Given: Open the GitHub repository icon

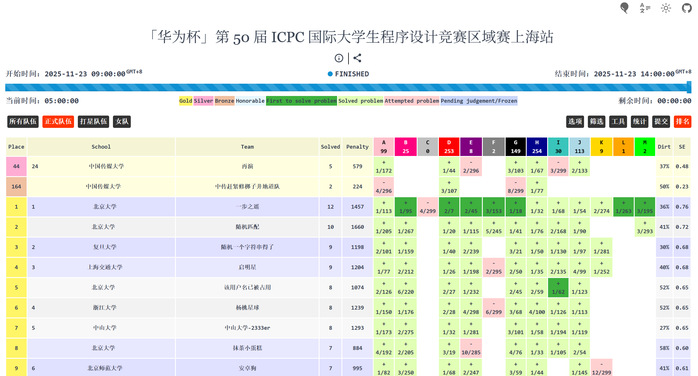Looking at the screenshot, I should (x=687, y=8).
